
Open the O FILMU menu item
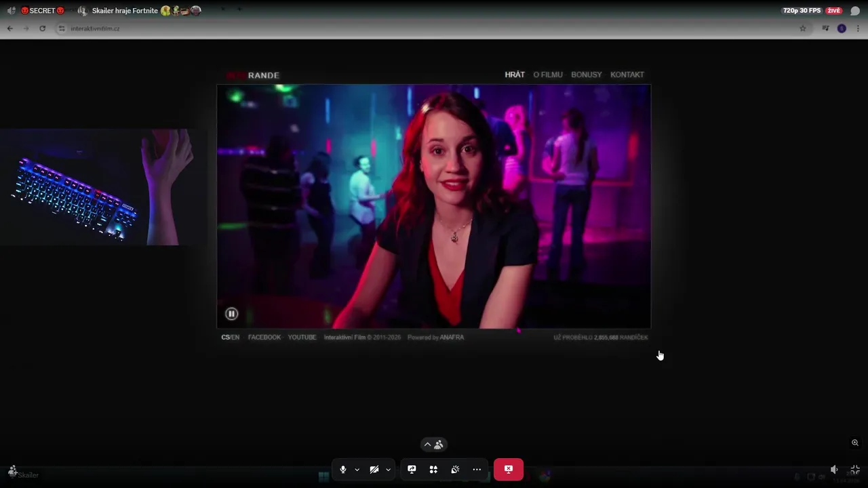pyautogui.click(x=548, y=75)
